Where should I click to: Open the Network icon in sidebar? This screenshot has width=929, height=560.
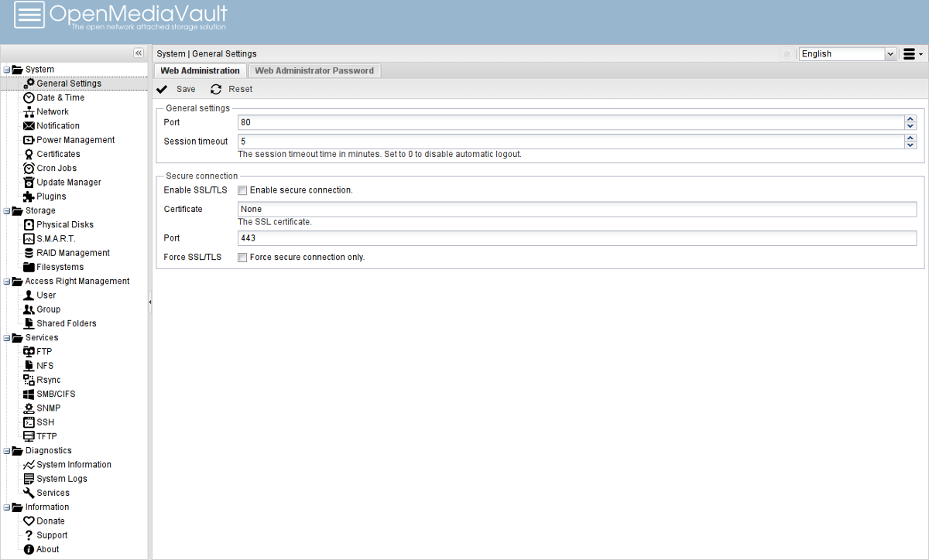pyautogui.click(x=29, y=111)
